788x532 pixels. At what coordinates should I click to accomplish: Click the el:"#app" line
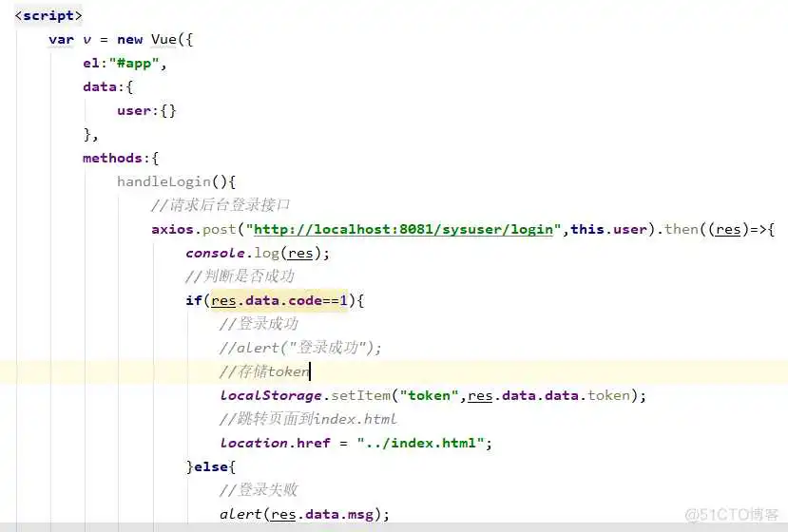(x=125, y=64)
